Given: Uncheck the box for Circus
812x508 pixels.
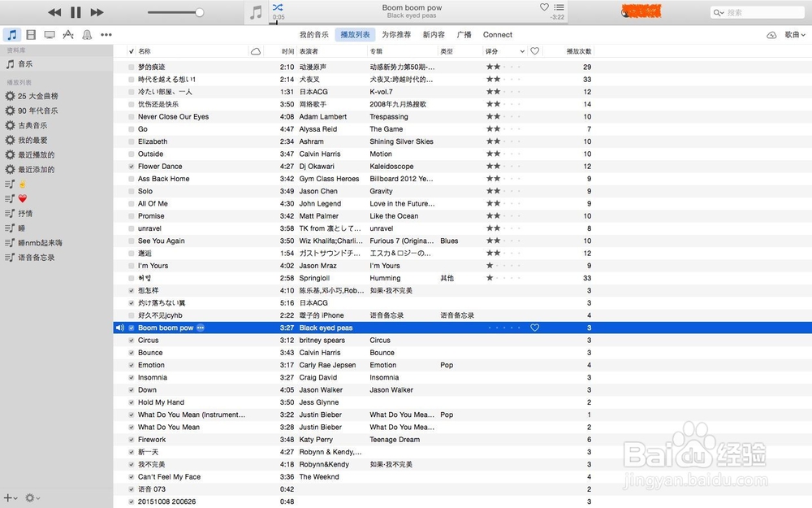Looking at the screenshot, I should 132,340.
